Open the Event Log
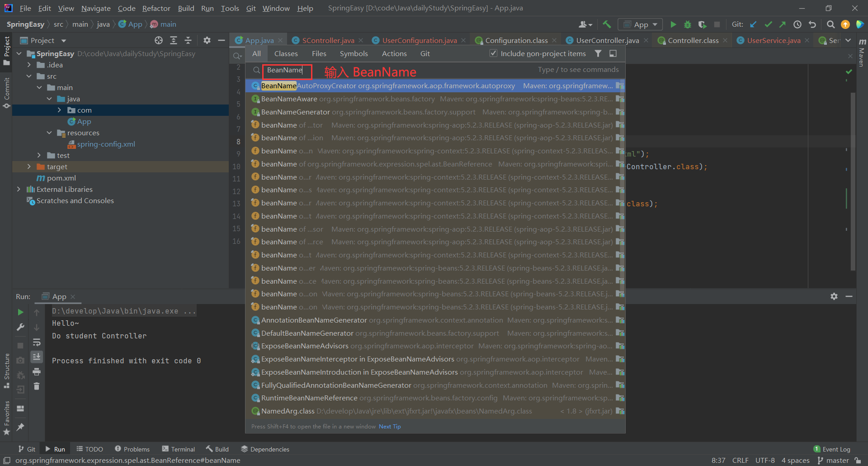The width and height of the screenshot is (868, 466). click(832, 449)
